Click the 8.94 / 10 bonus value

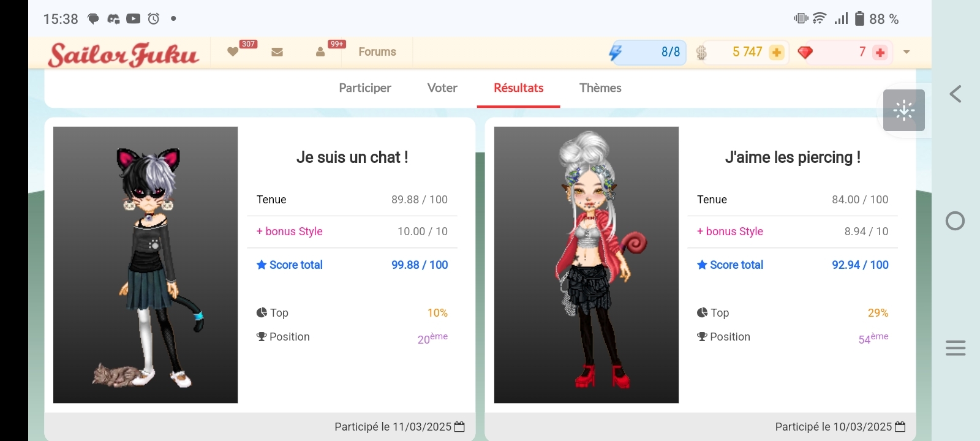(866, 232)
